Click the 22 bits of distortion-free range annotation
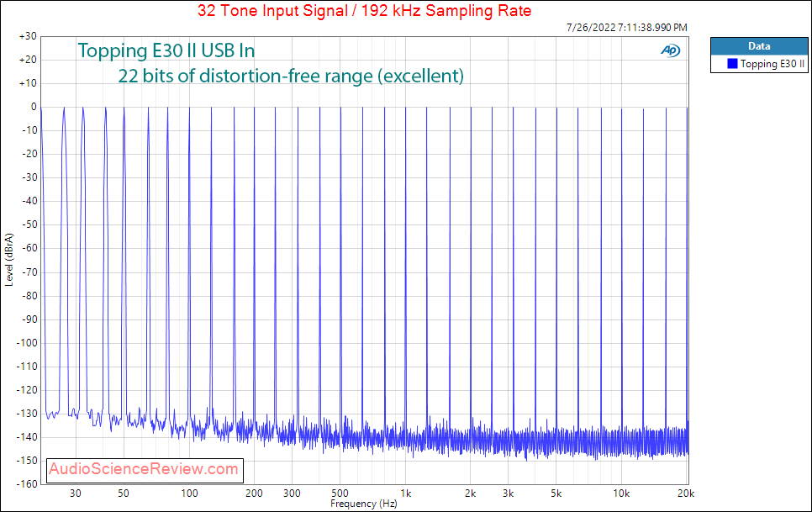Image resolution: width=812 pixels, height=512 pixels. click(x=291, y=77)
